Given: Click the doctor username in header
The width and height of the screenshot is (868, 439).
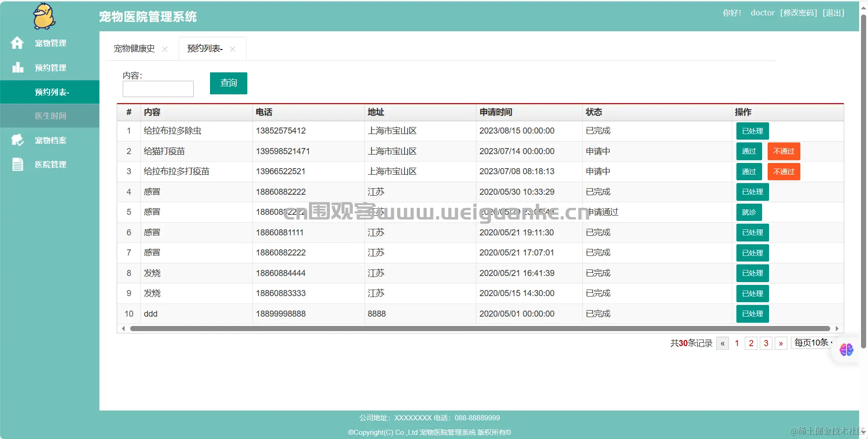Looking at the screenshot, I should (763, 13).
